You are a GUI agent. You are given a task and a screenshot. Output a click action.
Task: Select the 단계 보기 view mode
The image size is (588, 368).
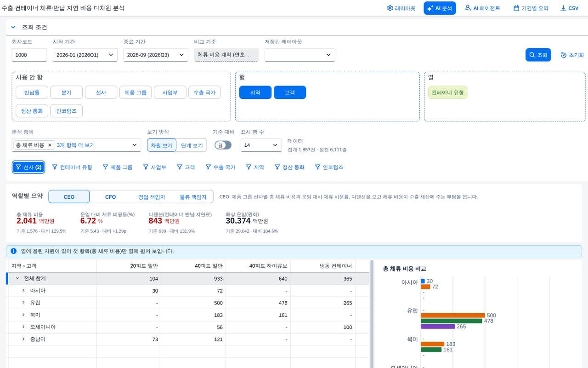[192, 145]
